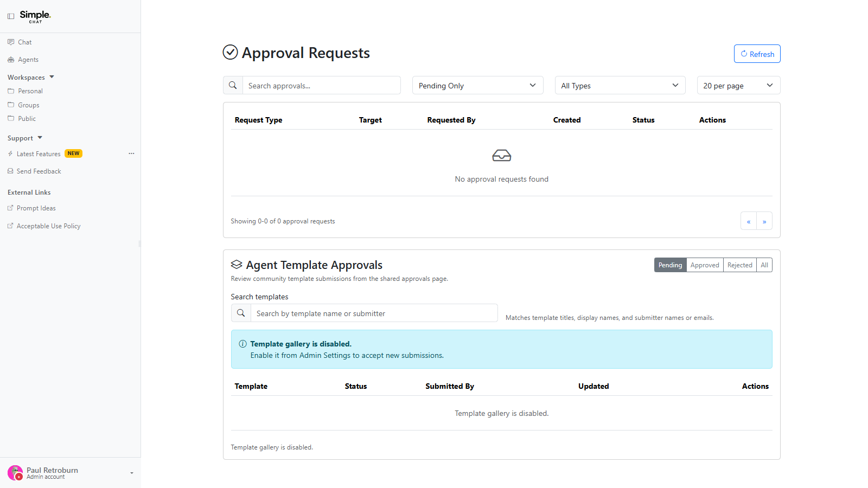Click the NEW badge

pos(74,153)
